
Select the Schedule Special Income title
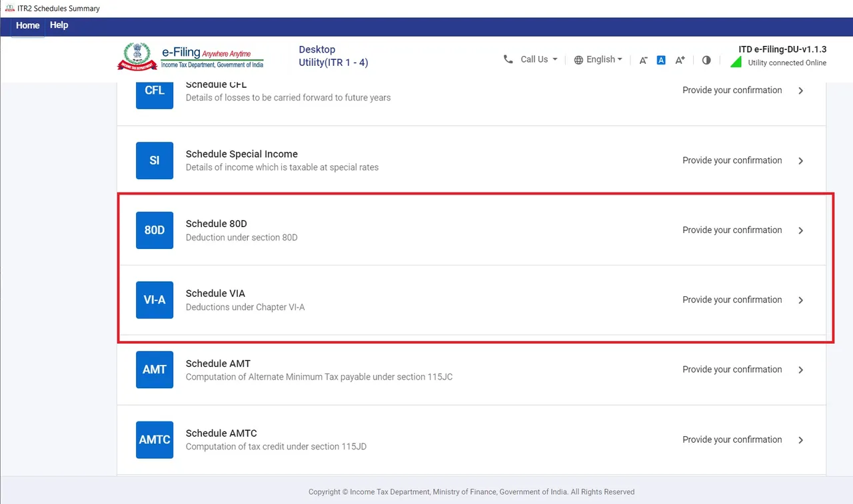[242, 154]
